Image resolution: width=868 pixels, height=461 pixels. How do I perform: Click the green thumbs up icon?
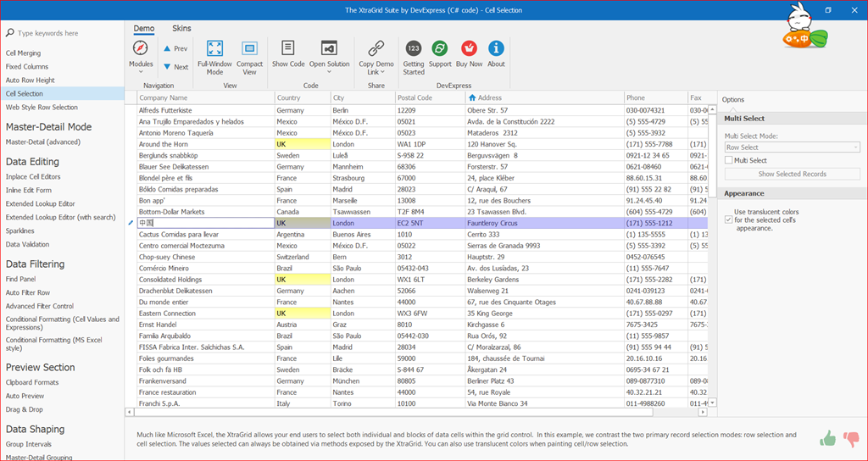827,439
